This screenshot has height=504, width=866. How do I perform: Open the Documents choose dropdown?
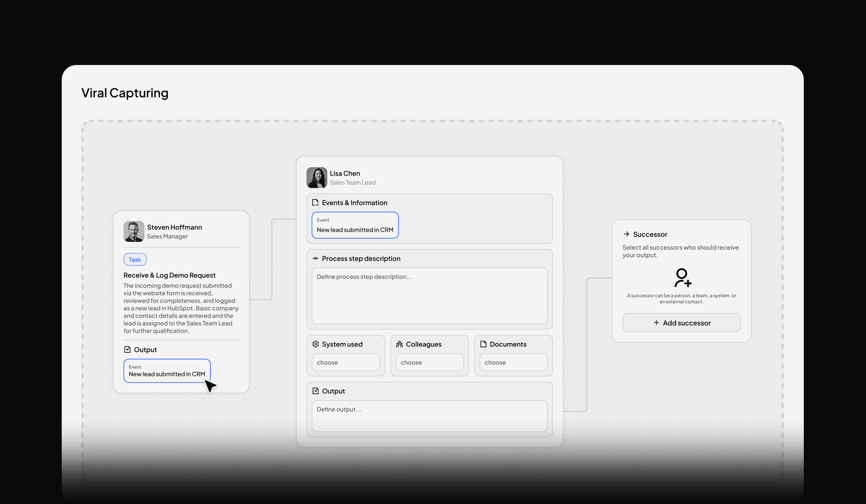point(513,362)
